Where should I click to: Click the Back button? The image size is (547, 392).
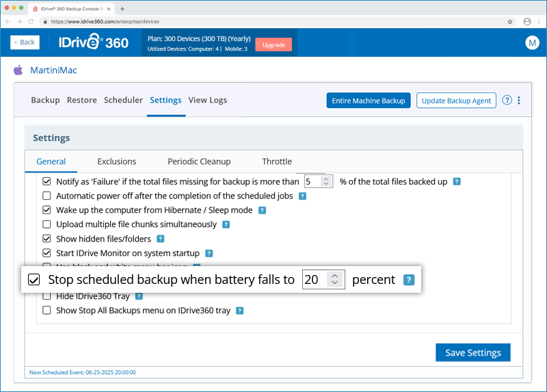click(x=25, y=42)
